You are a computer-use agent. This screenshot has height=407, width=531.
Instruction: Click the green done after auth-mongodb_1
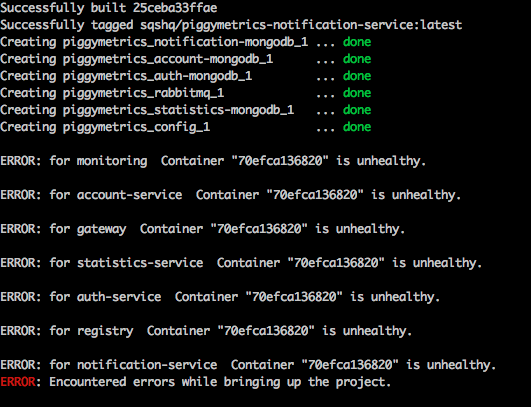point(357,76)
